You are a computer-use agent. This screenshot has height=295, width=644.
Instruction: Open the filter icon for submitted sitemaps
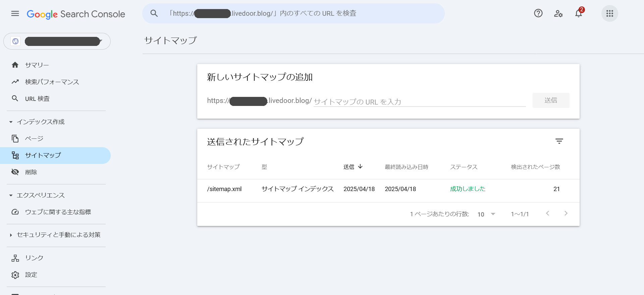coord(559,141)
